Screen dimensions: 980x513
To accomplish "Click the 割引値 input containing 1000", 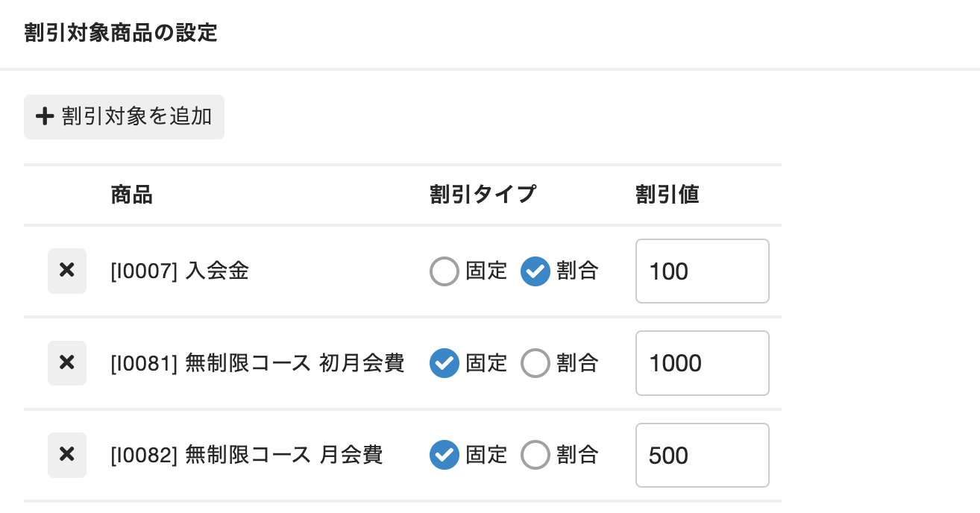I will pyautogui.click(x=702, y=363).
